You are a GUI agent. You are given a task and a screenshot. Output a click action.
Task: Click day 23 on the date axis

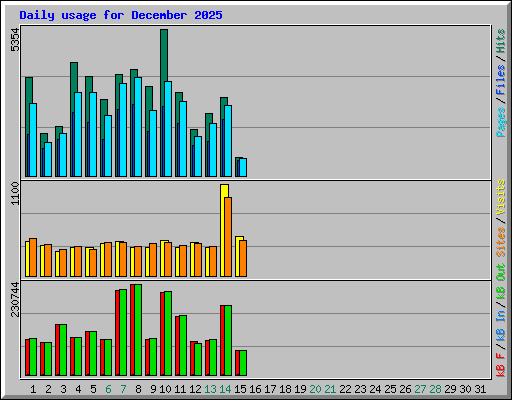pyautogui.click(x=360, y=389)
